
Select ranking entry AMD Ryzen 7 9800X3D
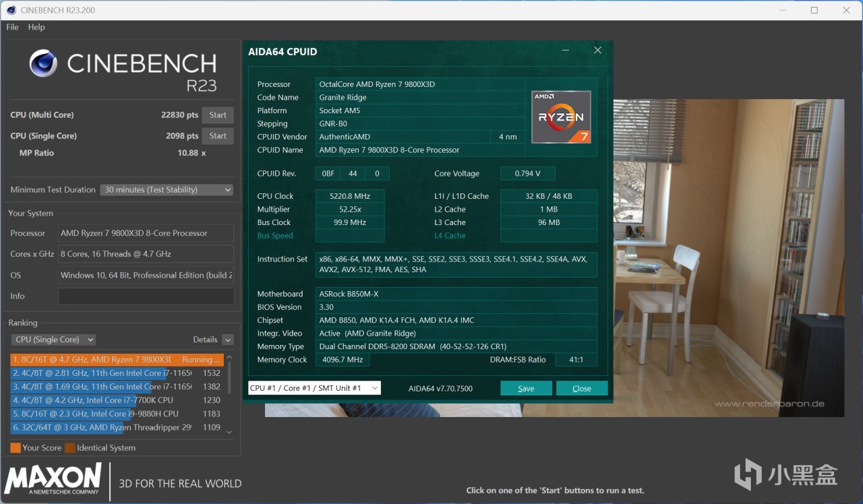[117, 360]
